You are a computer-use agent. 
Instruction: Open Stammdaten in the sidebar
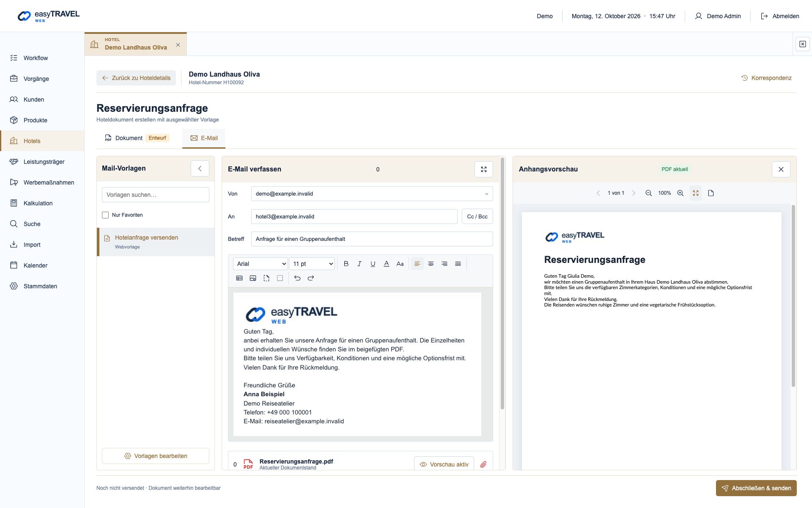(42, 286)
